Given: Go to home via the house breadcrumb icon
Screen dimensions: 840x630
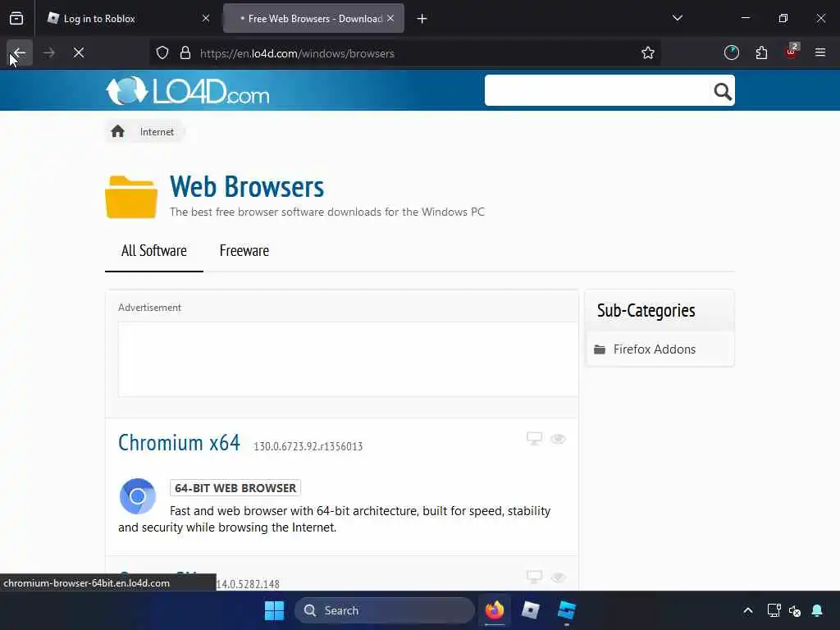Looking at the screenshot, I should click(118, 132).
